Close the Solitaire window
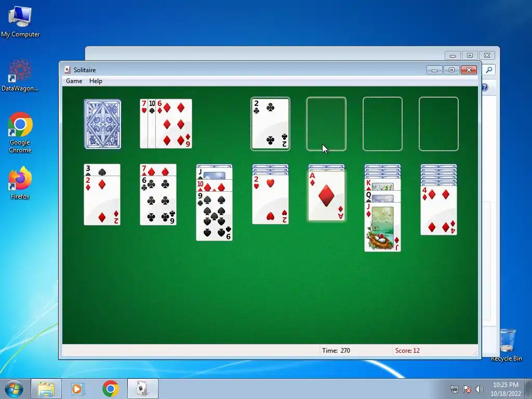532x399 pixels. click(469, 70)
